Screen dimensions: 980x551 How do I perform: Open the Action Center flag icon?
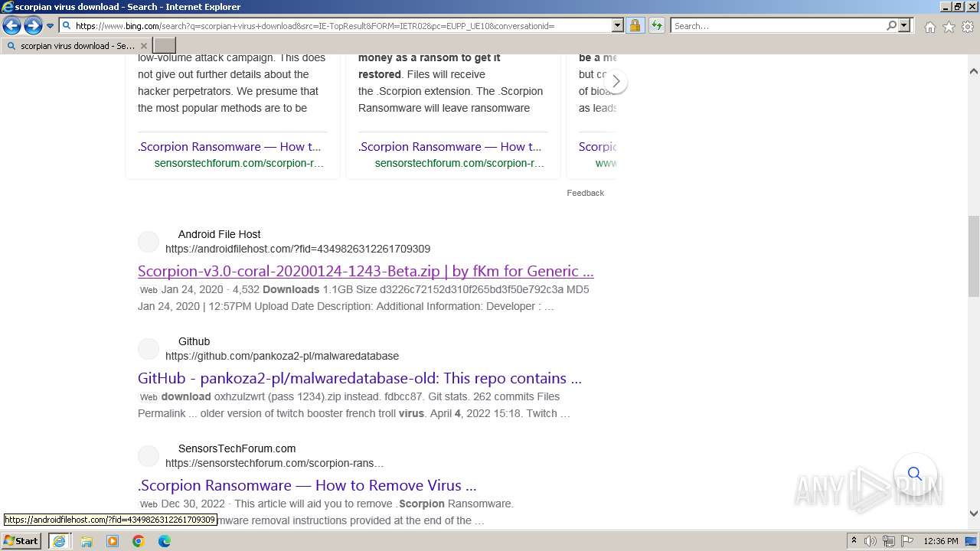[906, 541]
